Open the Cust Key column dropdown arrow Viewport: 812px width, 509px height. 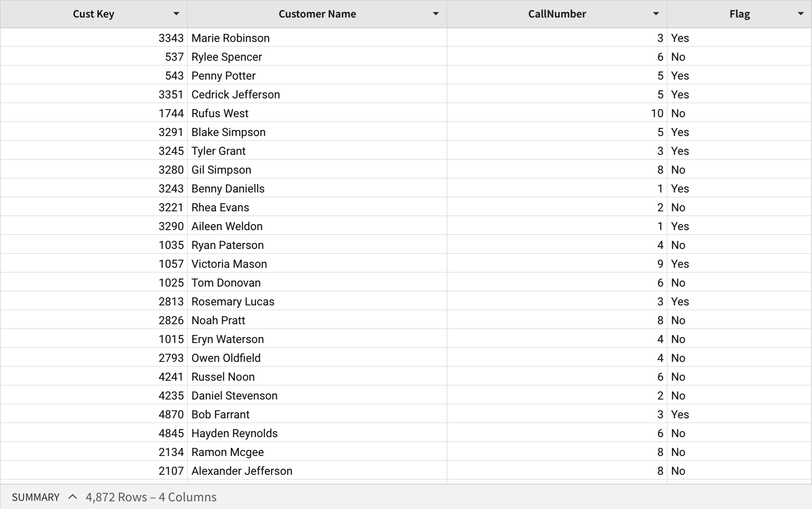[x=176, y=14]
